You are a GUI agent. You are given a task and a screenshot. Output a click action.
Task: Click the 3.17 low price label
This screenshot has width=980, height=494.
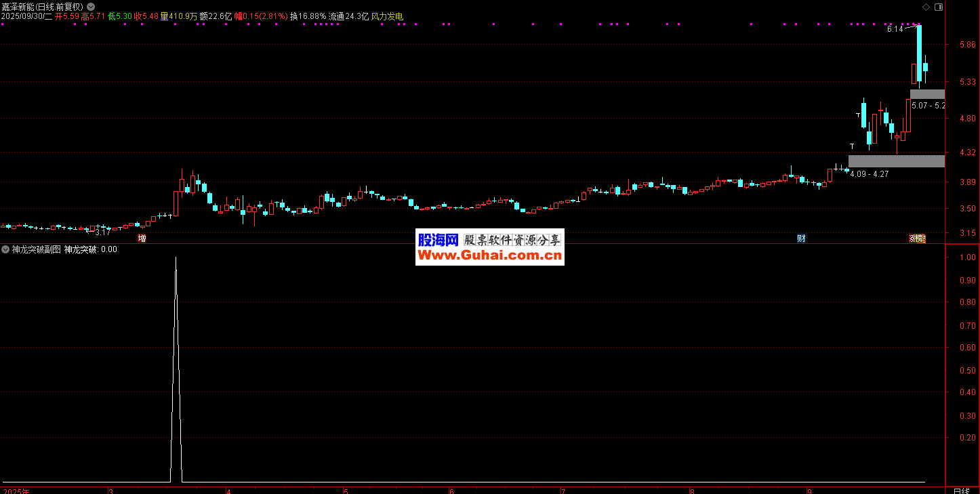pos(102,232)
